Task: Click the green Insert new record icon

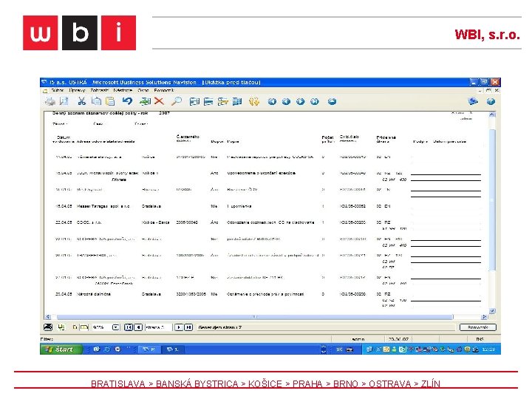Action: coord(145,101)
